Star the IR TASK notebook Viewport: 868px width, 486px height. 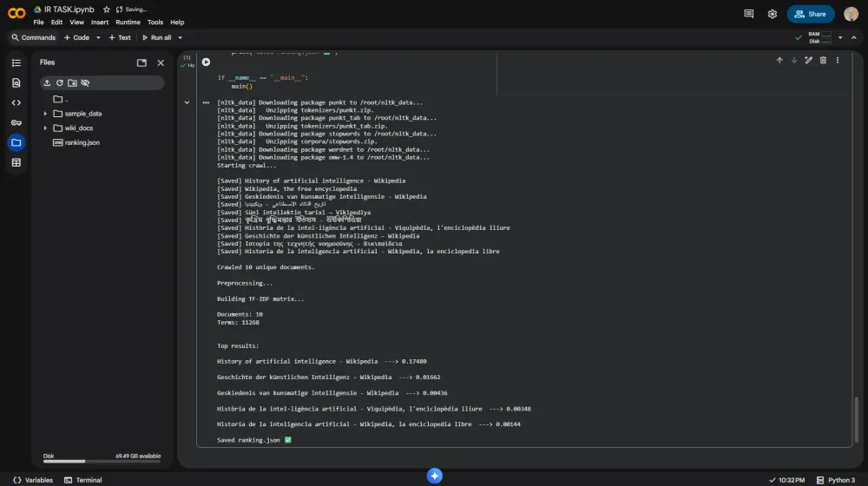coord(106,10)
